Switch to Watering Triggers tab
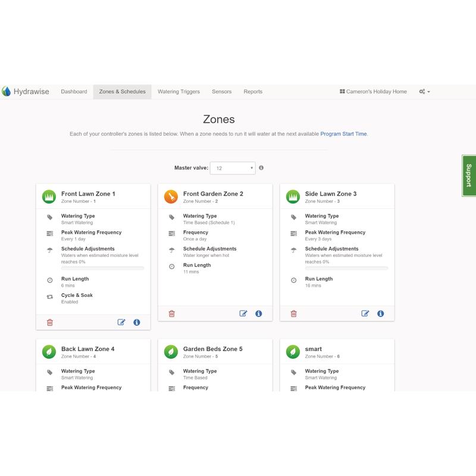 click(178, 92)
